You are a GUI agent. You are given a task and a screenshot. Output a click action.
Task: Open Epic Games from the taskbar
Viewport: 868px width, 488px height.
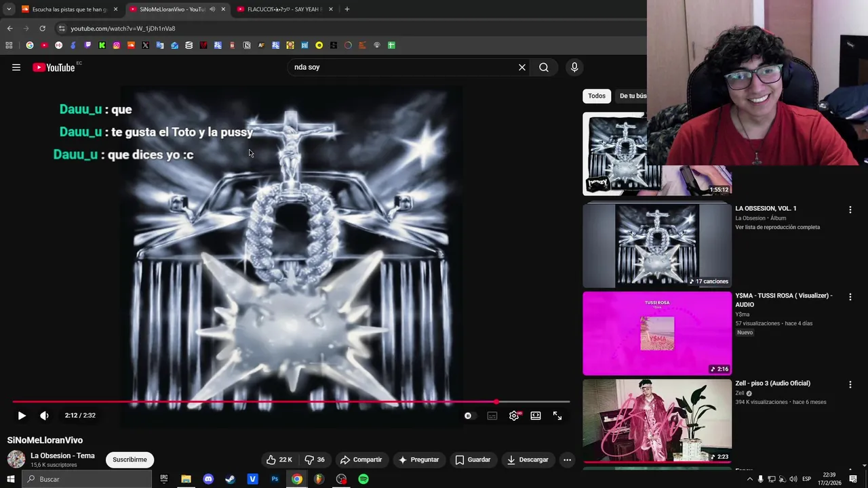164,479
